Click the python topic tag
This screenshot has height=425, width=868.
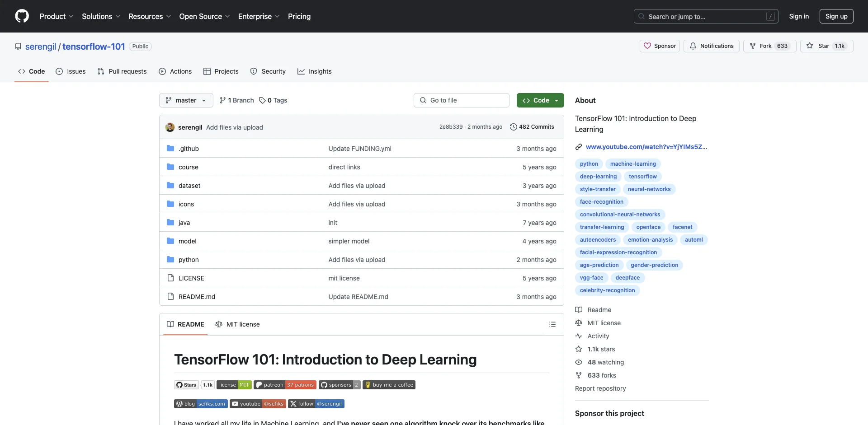click(589, 164)
